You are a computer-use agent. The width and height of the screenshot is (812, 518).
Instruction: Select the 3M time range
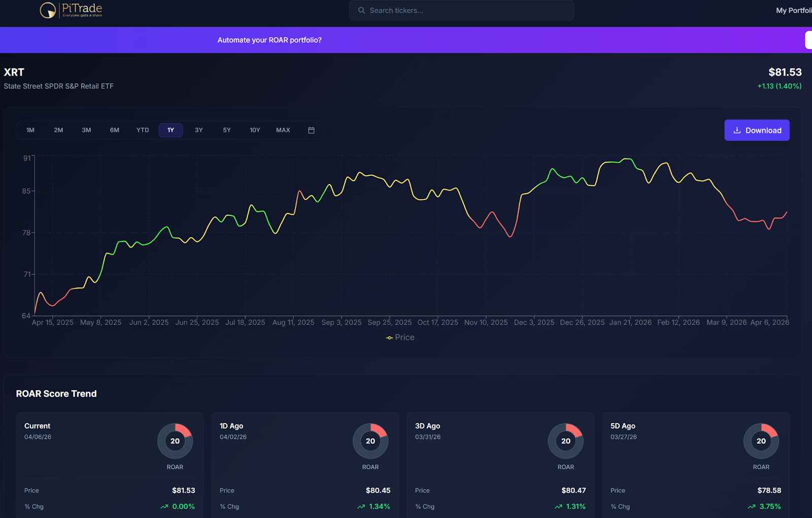coord(87,131)
